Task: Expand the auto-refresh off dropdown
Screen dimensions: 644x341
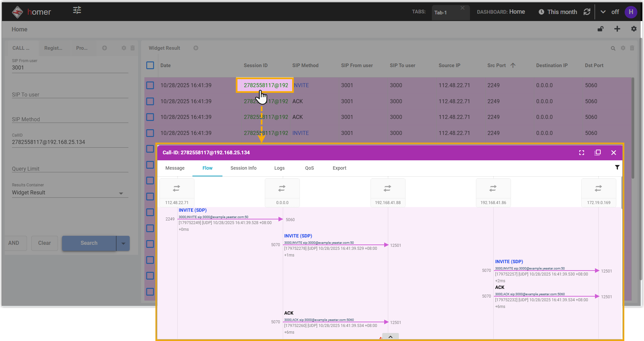Action: (603, 12)
